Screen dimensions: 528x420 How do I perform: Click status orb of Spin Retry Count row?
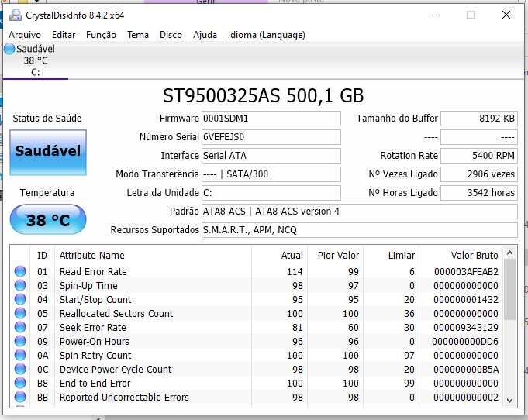[x=20, y=355]
